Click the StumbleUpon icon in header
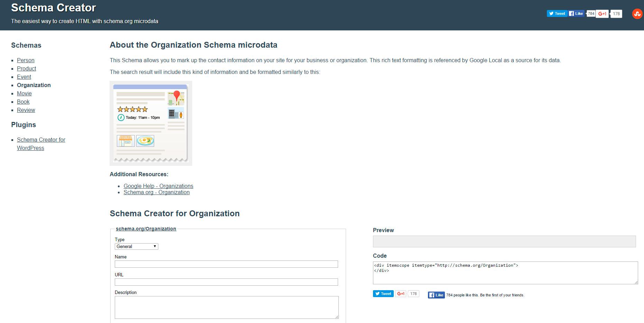 [x=637, y=14]
